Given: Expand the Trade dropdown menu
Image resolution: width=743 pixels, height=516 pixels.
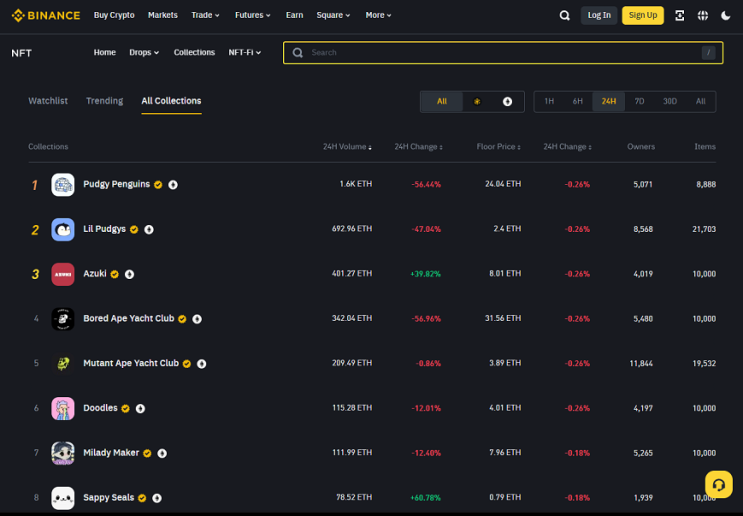Looking at the screenshot, I should [205, 15].
